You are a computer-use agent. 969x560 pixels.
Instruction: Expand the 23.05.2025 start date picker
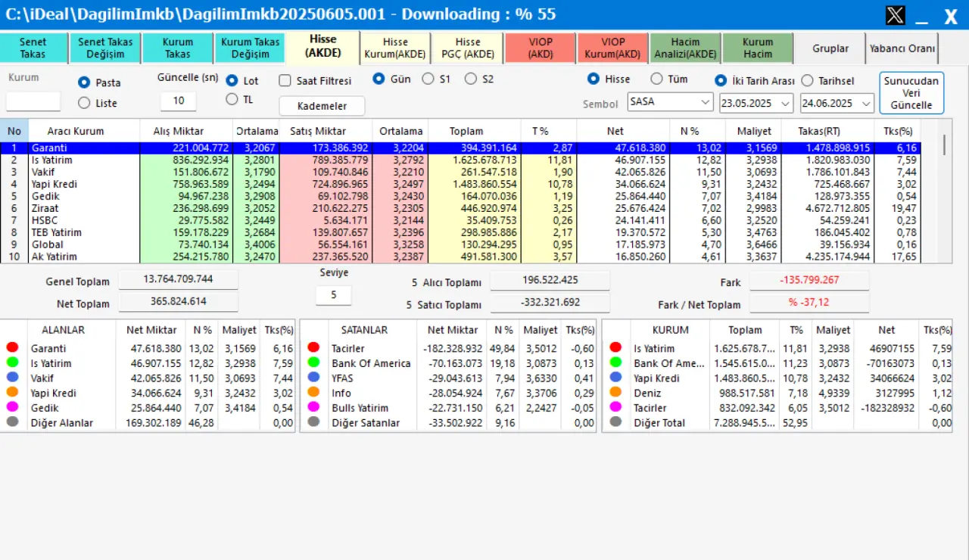pos(785,103)
